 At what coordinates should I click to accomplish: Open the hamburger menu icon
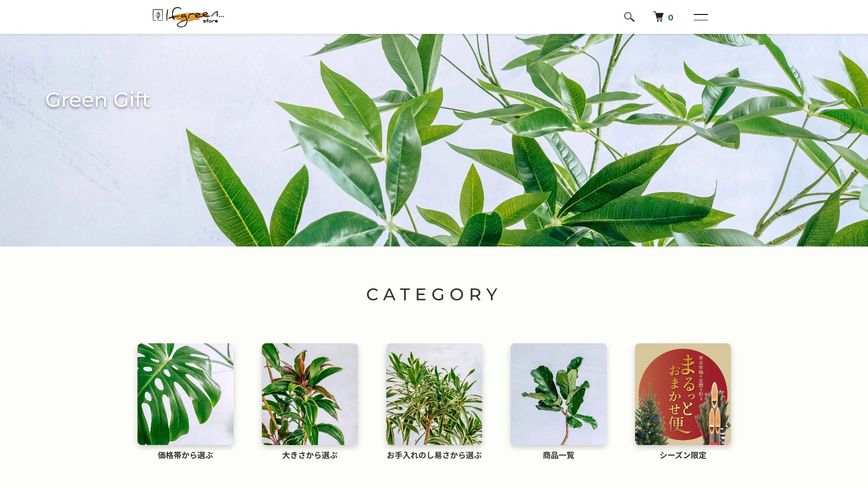point(701,17)
